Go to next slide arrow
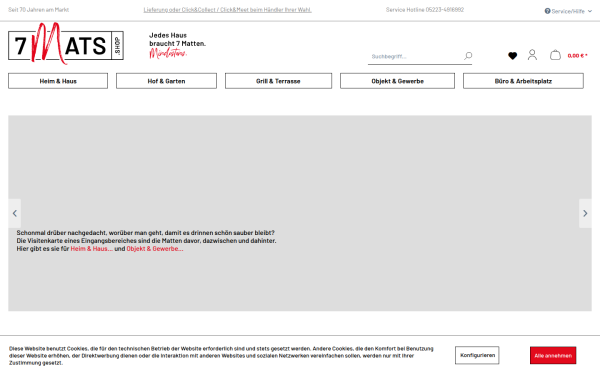600x375 pixels. pyautogui.click(x=585, y=213)
